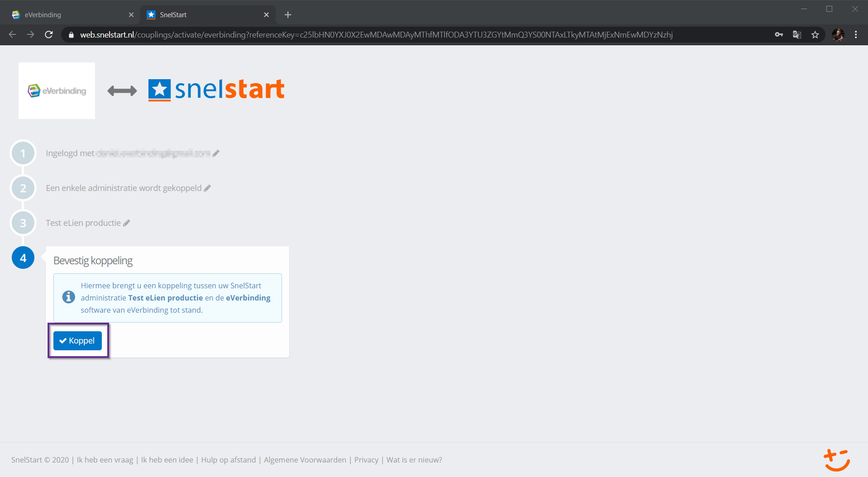
Task: Open the Chrome three-dot menu
Action: pos(856,35)
